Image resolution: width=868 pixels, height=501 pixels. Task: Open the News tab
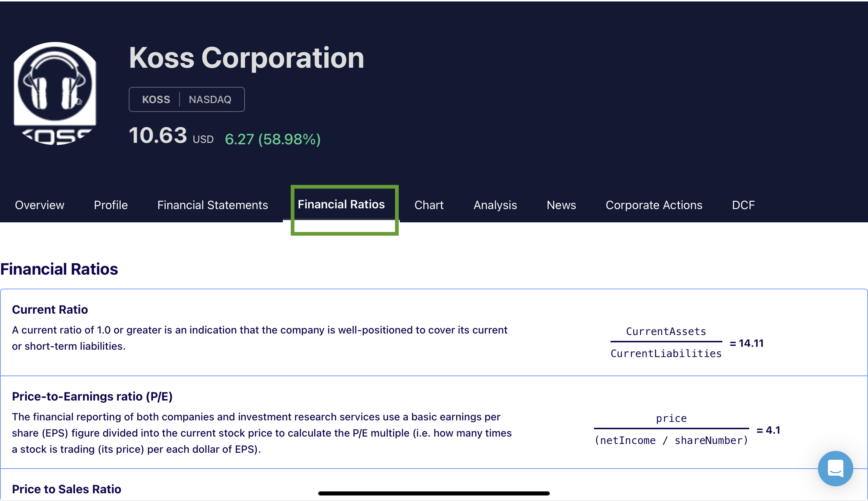pyautogui.click(x=561, y=205)
